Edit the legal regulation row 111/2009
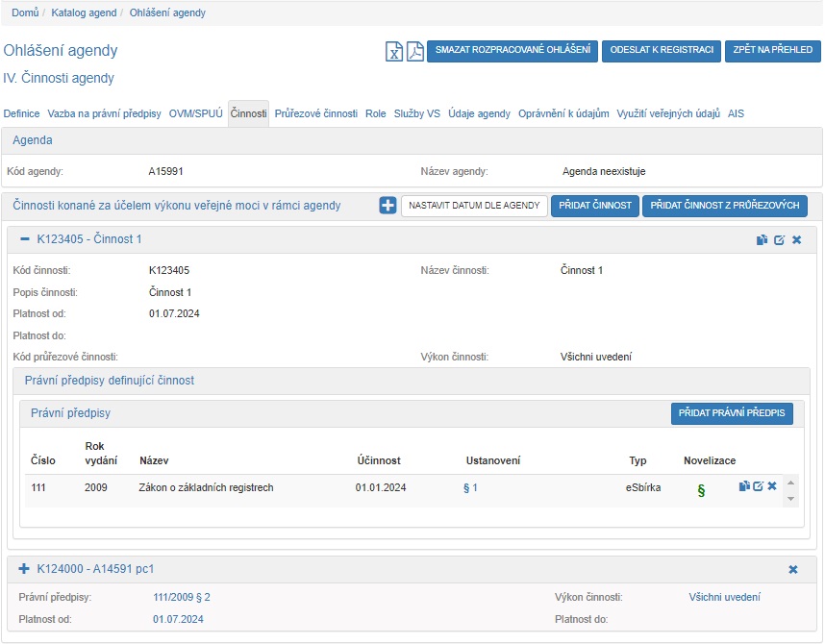This screenshot has width=825, height=644. [758, 486]
